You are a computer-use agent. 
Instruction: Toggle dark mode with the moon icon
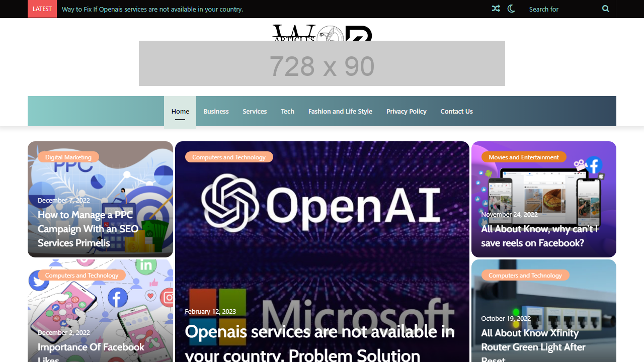click(x=511, y=9)
